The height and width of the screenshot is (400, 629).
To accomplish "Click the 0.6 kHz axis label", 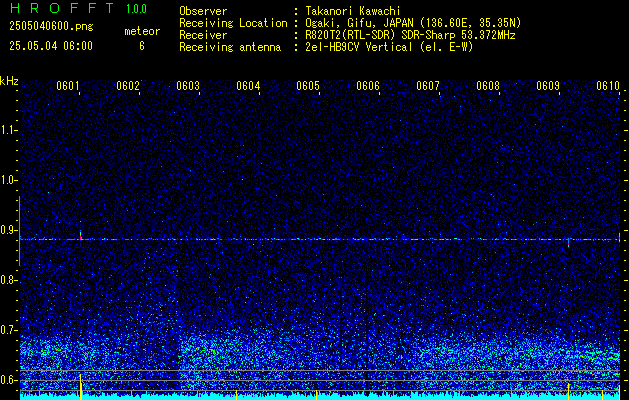I will (8, 380).
